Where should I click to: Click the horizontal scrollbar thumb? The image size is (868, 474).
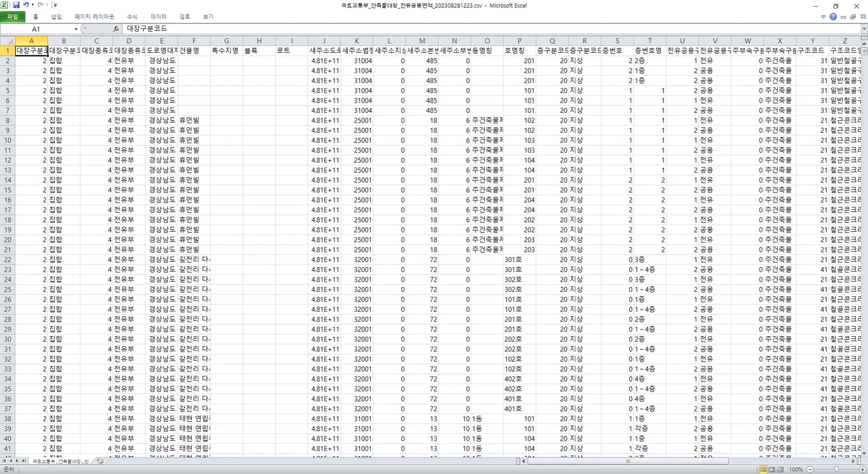[x=628, y=461]
